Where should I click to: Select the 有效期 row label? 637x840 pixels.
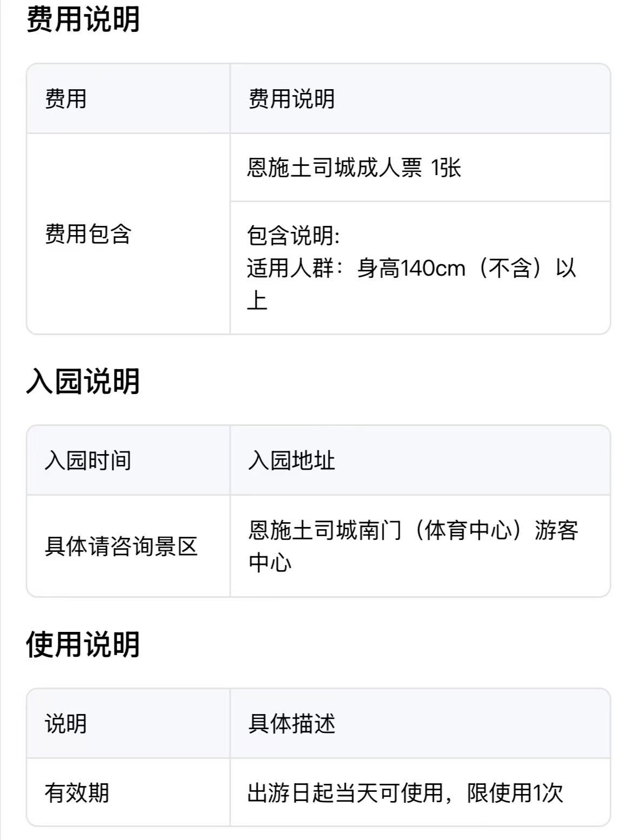(77, 793)
